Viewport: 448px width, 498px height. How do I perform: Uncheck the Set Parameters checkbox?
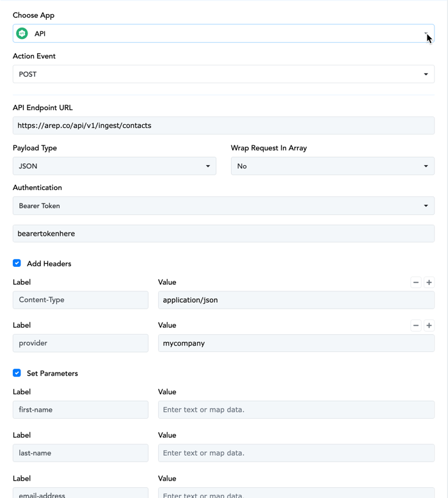click(17, 373)
